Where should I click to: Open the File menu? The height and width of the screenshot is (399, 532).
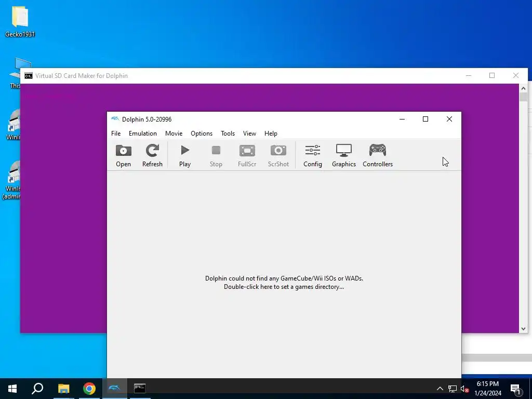coord(116,134)
